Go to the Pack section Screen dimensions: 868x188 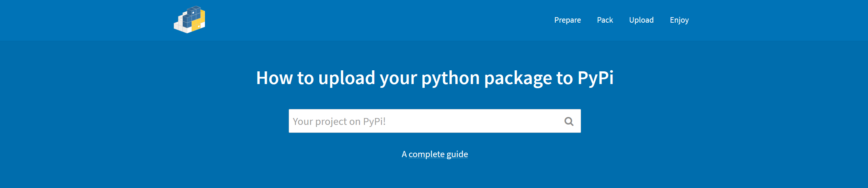point(605,20)
